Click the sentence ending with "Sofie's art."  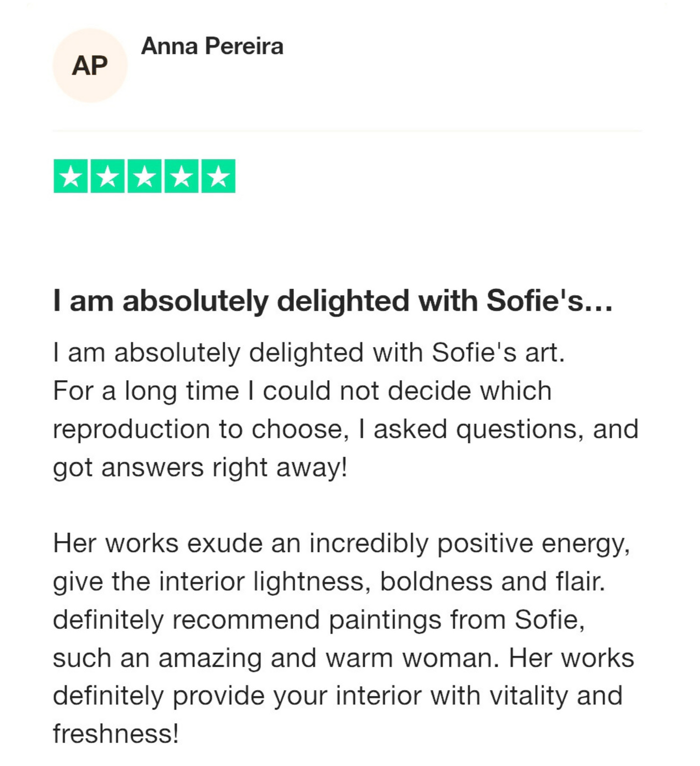[x=309, y=353]
